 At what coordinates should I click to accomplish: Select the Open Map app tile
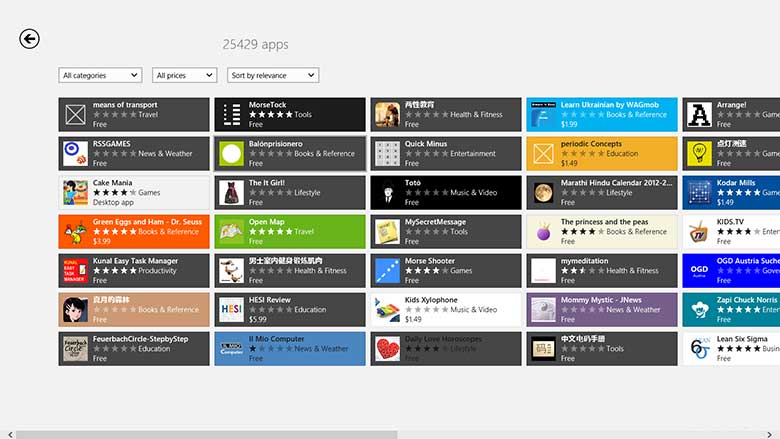click(x=290, y=231)
